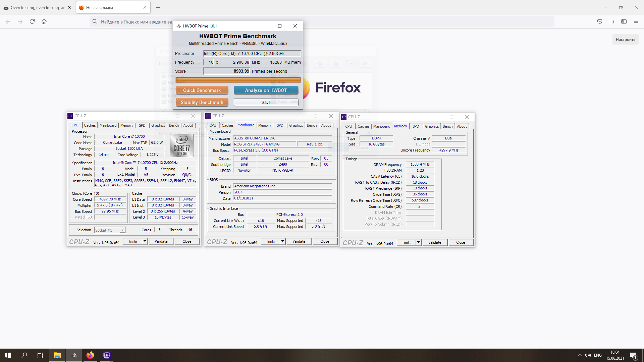644x362 pixels.
Task: Select Graphics tab in Memory CPU-Z window
Action: click(432, 126)
